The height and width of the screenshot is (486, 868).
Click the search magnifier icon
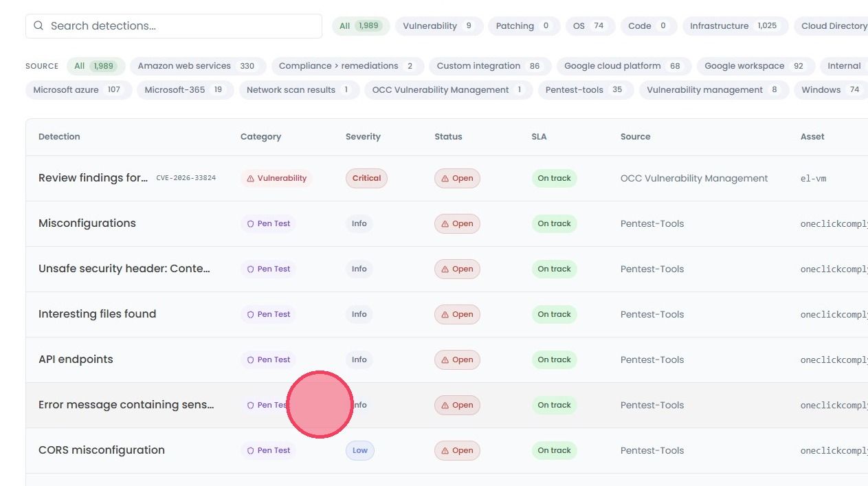38,26
